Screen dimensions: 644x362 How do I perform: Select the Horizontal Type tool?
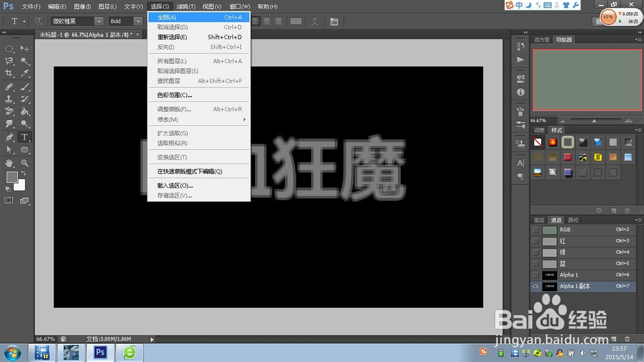(24, 137)
